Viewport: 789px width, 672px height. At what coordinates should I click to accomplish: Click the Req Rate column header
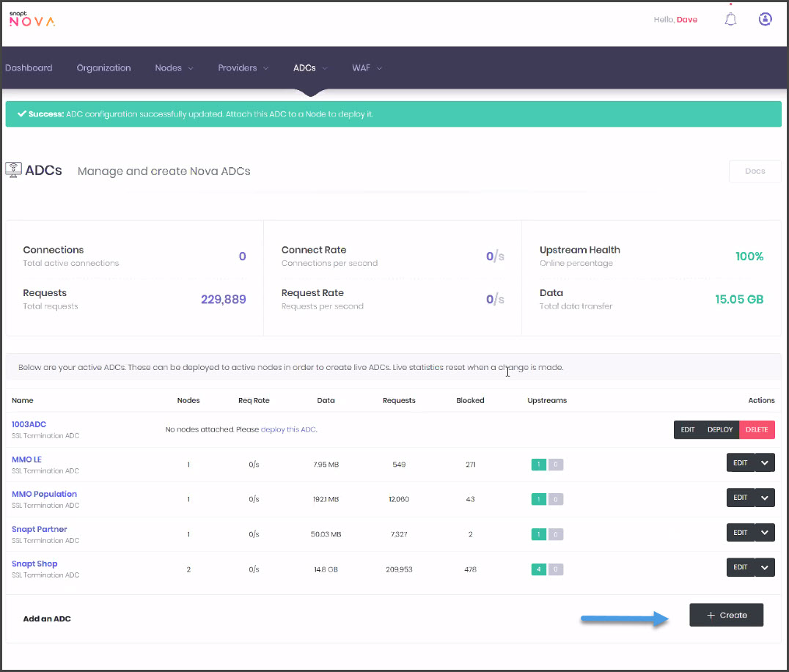254,400
